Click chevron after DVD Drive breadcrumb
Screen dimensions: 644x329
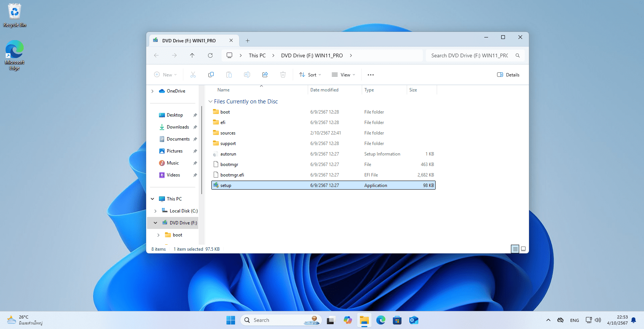click(351, 55)
